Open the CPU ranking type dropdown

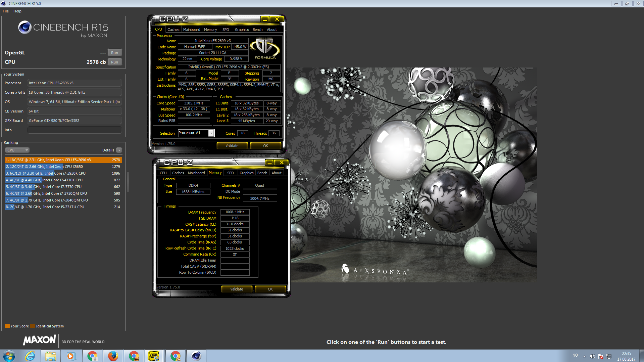[x=17, y=150]
